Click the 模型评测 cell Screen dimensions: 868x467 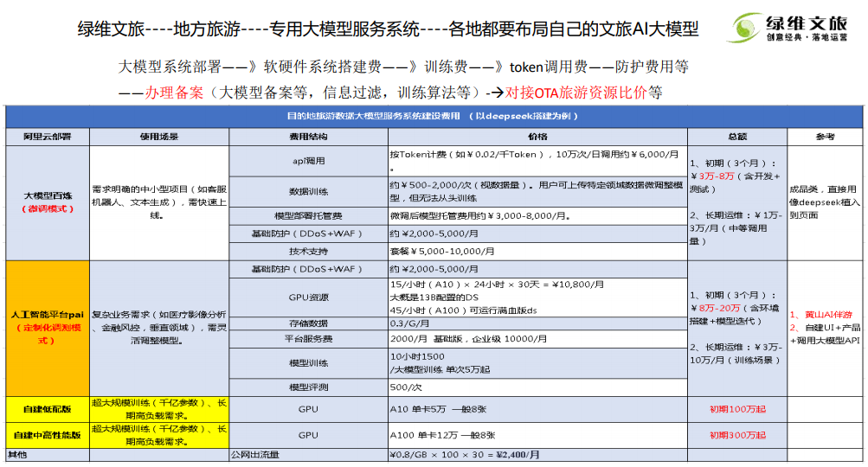(x=308, y=387)
